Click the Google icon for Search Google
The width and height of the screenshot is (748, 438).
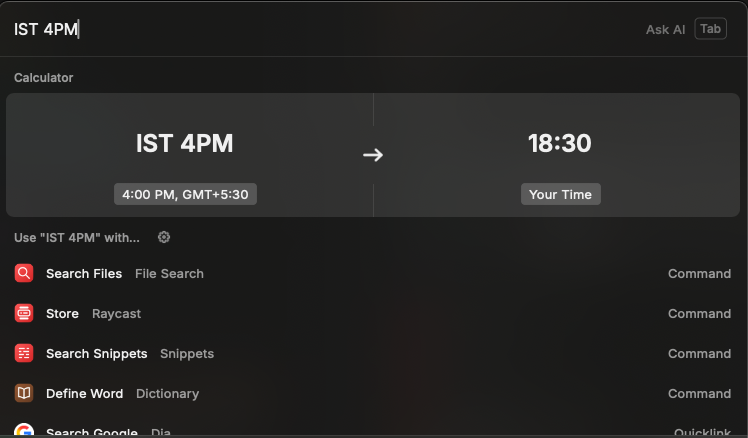pyautogui.click(x=24, y=431)
